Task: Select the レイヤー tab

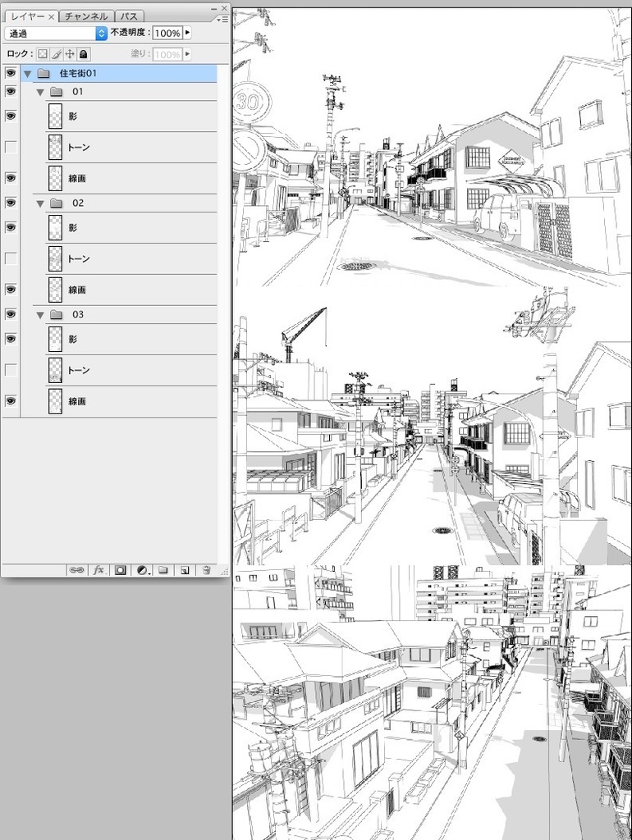Action: point(28,16)
